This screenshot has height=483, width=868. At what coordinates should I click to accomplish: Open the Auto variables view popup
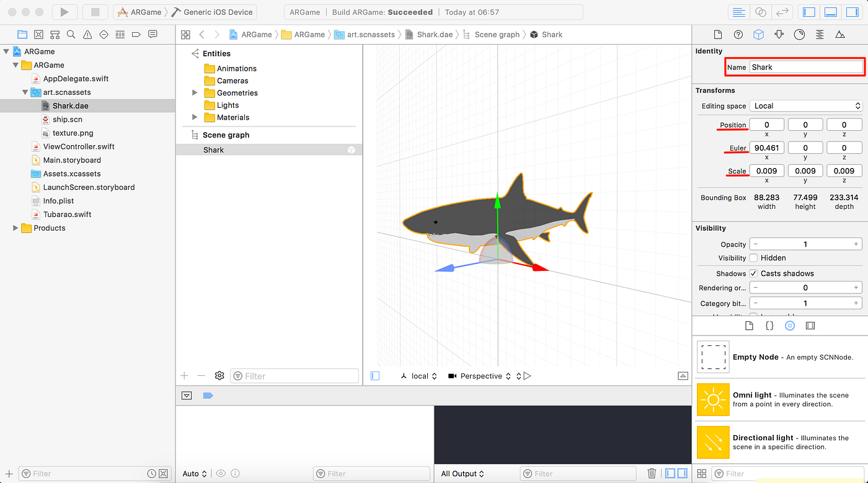tap(195, 474)
